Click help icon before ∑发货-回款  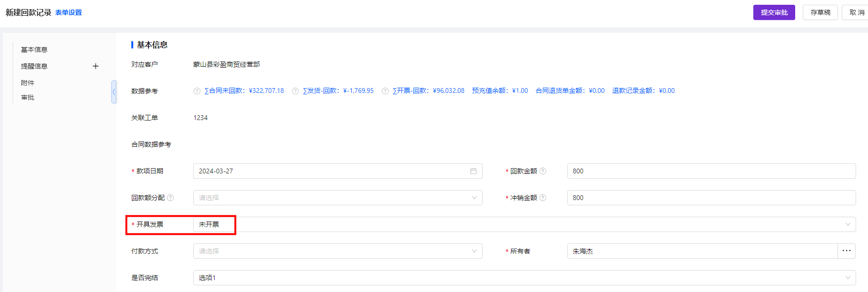[296, 91]
